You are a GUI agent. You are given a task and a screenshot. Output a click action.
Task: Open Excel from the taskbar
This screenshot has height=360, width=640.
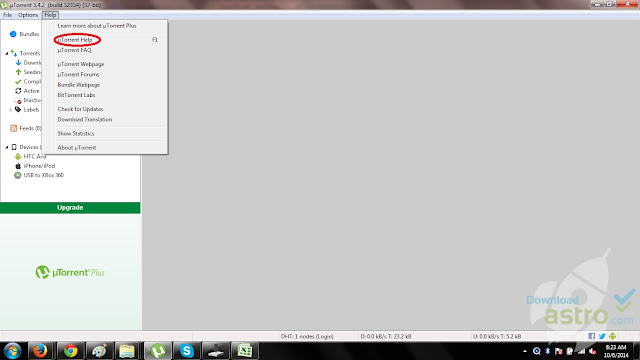pos(244,351)
